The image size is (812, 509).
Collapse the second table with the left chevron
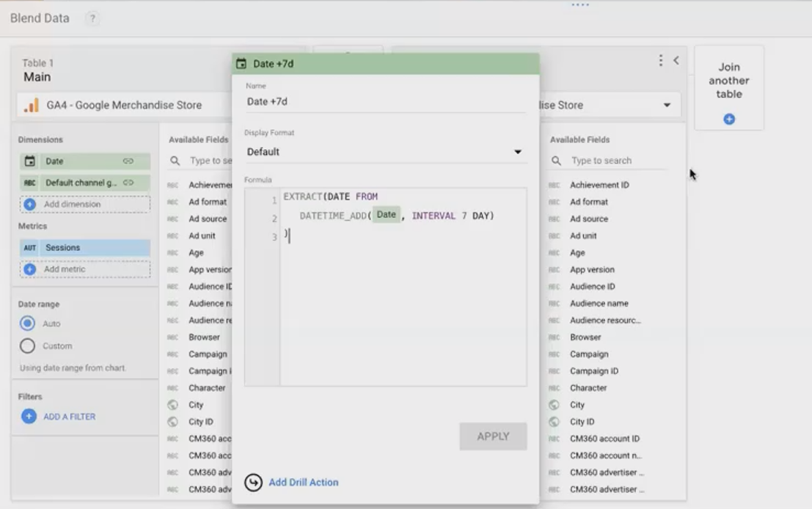point(676,61)
